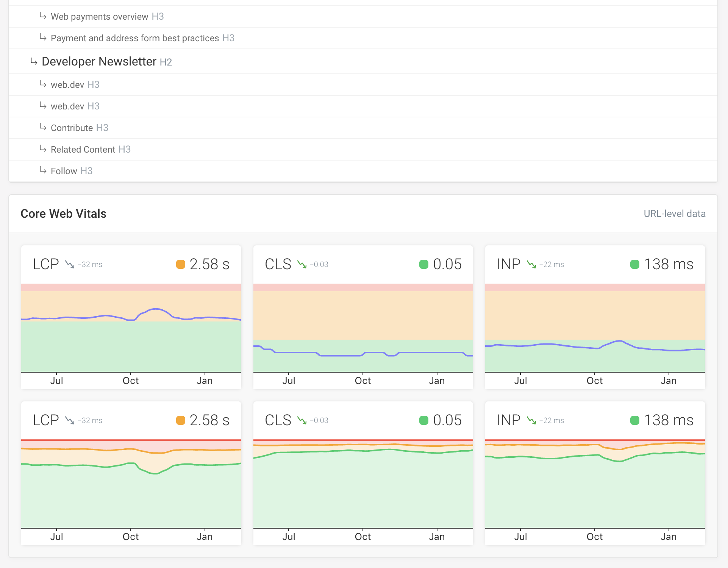Click the indent arrow beside Follow heading
The height and width of the screenshot is (568, 728).
[x=44, y=170]
